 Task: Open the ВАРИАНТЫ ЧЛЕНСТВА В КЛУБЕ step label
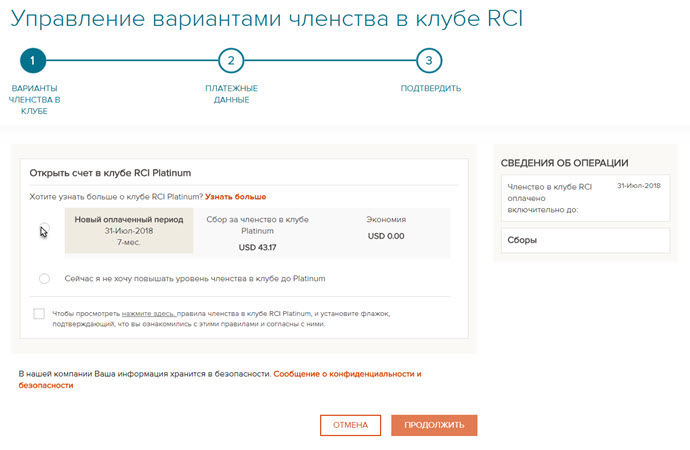(x=34, y=99)
